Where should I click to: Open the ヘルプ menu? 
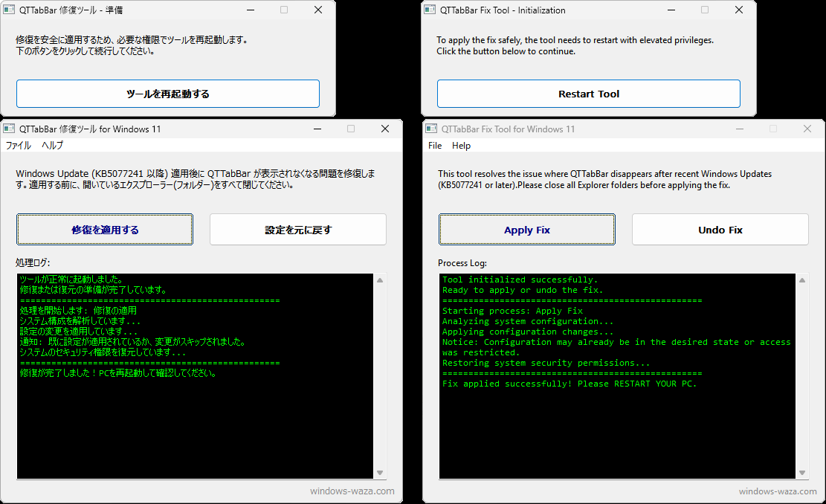52,146
